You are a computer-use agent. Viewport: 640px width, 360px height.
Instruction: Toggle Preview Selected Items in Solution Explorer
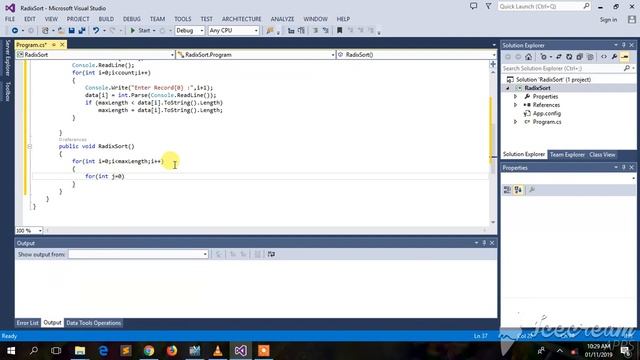(624, 57)
